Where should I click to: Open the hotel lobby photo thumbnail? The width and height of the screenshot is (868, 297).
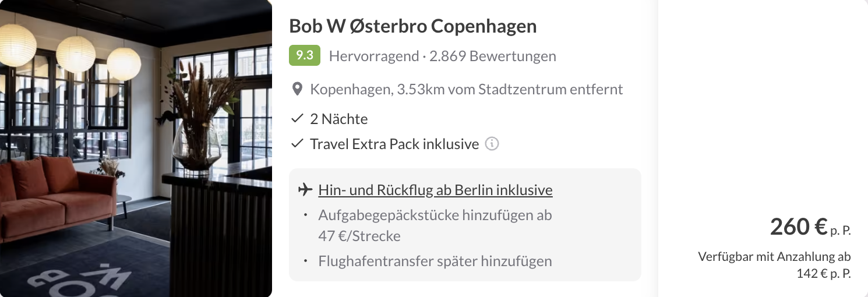136,148
